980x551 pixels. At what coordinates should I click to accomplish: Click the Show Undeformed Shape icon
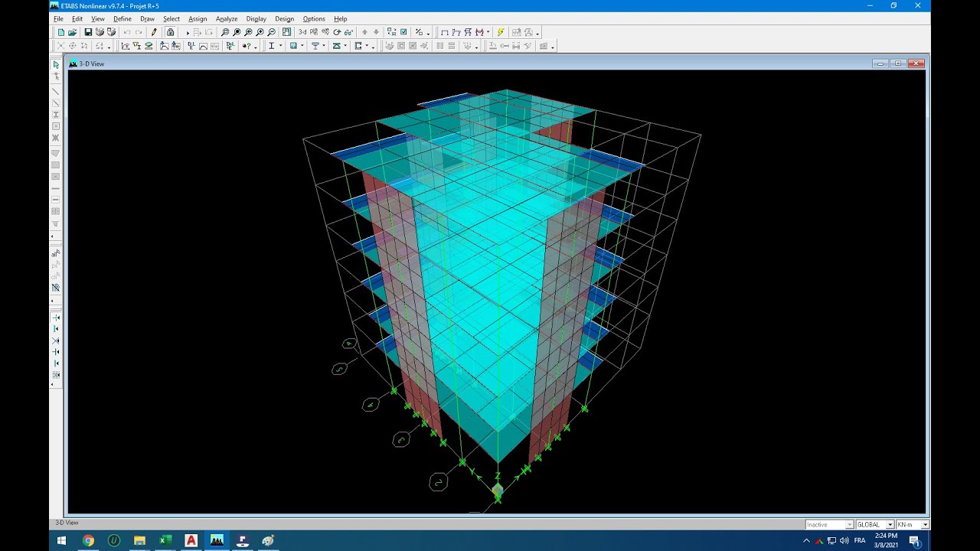444,32
